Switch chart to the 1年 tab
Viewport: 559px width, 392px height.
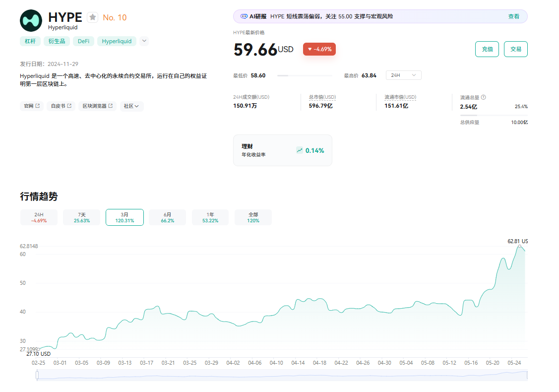click(210, 217)
